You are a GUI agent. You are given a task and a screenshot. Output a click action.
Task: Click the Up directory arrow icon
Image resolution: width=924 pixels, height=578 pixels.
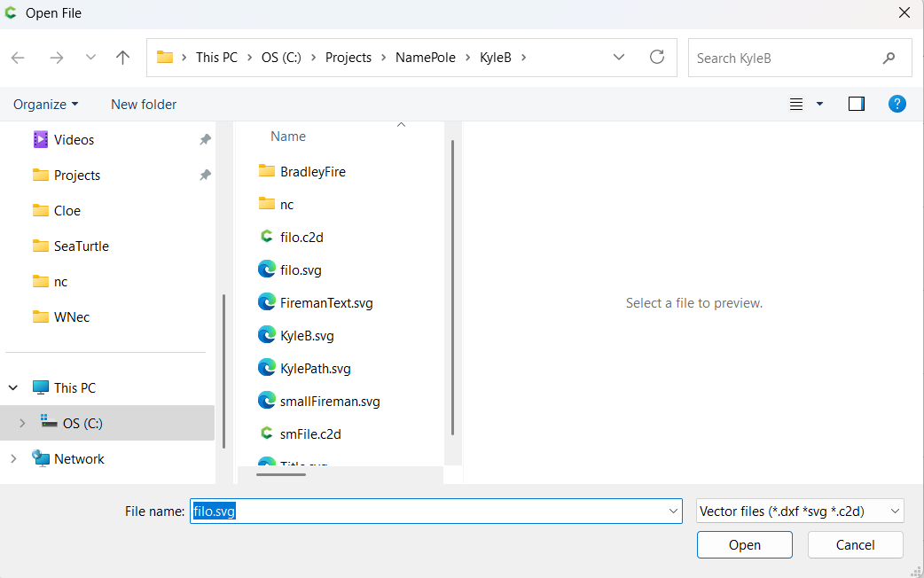click(x=123, y=58)
